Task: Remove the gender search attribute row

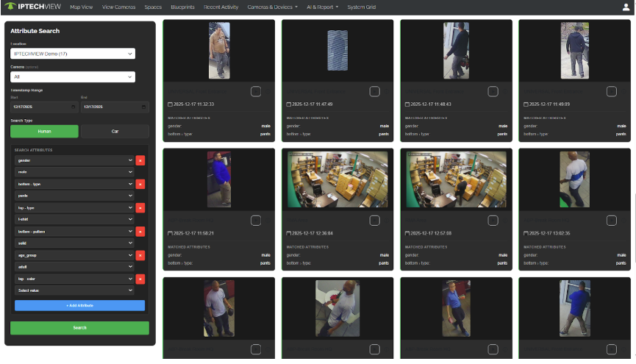Action: click(140, 160)
